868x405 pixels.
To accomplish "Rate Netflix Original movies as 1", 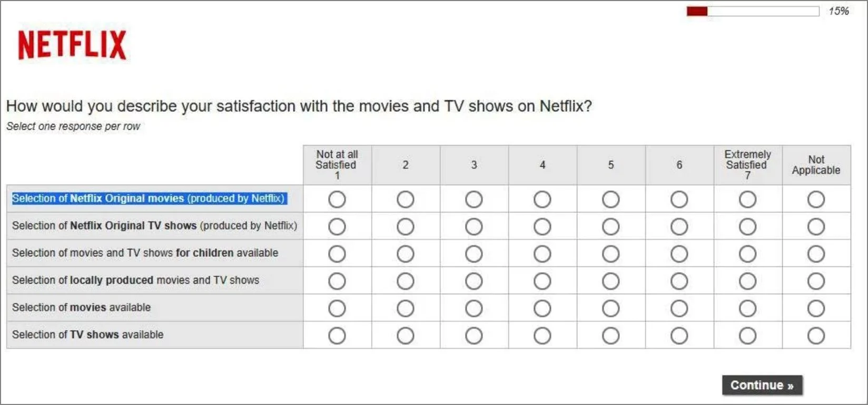I will tap(337, 199).
